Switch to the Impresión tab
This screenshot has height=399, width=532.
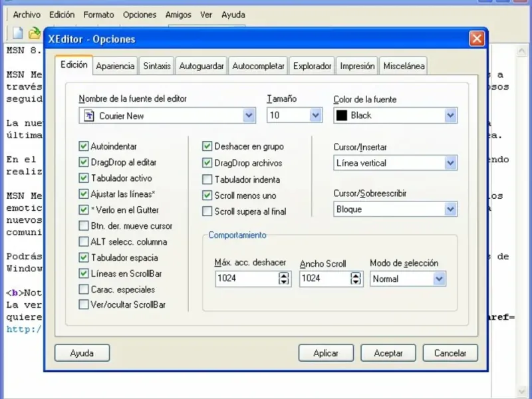tap(357, 66)
